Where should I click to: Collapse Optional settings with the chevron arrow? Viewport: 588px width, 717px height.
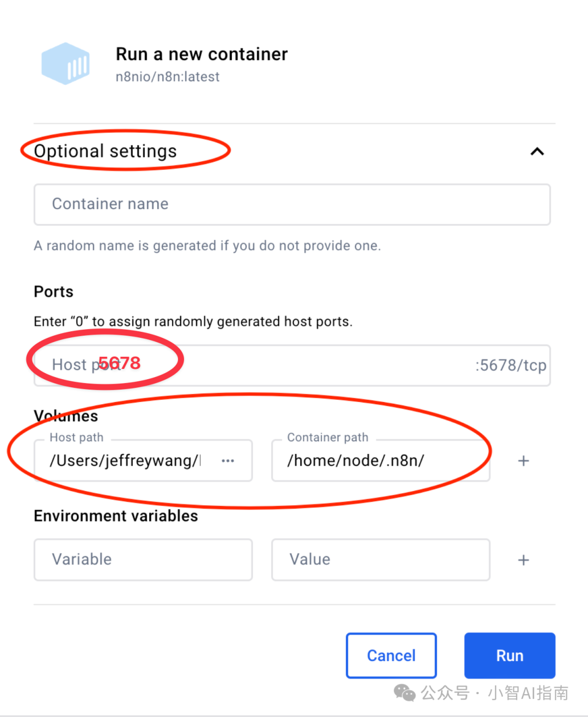[x=537, y=151]
